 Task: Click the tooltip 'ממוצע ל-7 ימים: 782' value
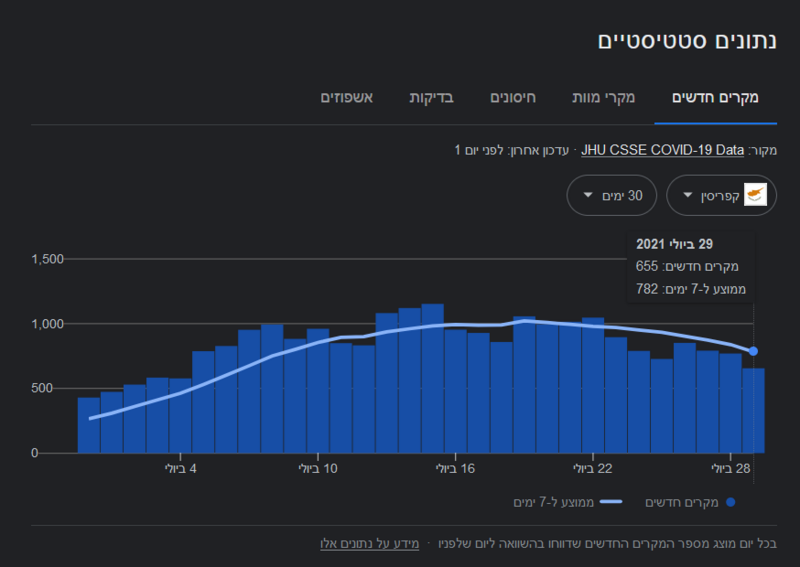[x=691, y=289]
